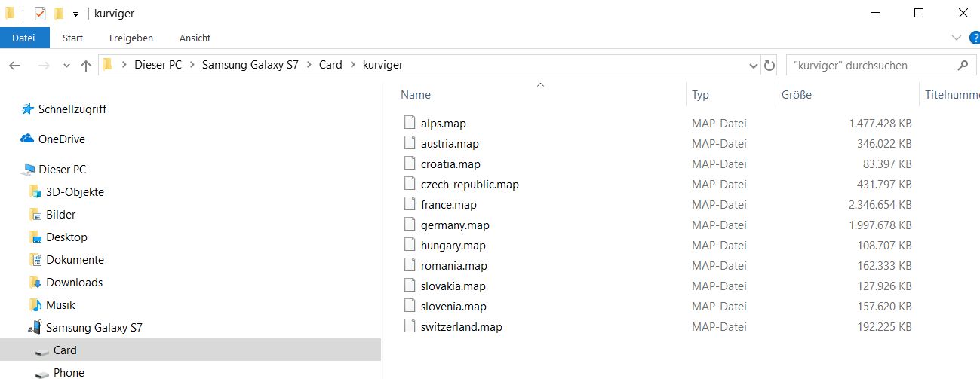Click the back navigation arrow

[14, 66]
